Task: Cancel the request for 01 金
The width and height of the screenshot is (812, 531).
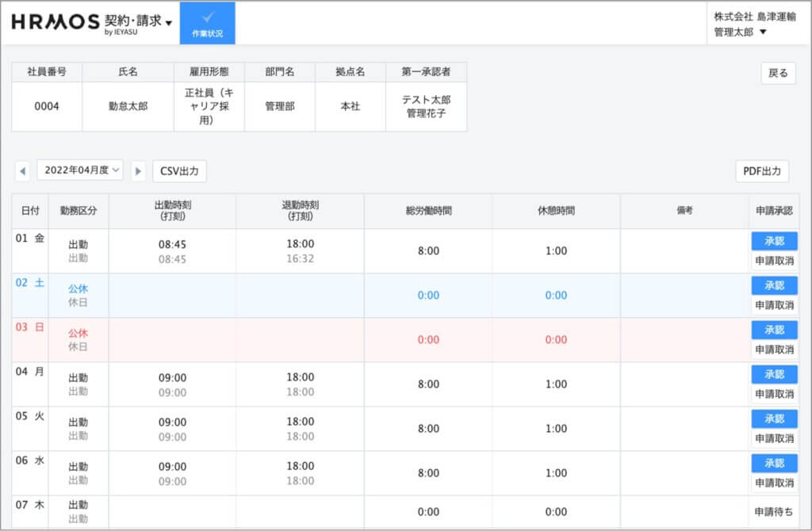Action: (774, 261)
